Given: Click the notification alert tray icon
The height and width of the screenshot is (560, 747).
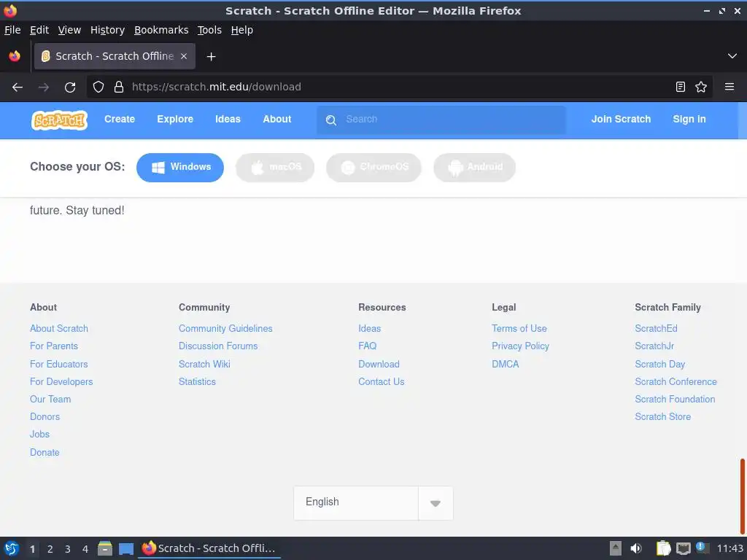Looking at the screenshot, I should pyautogui.click(x=703, y=548).
